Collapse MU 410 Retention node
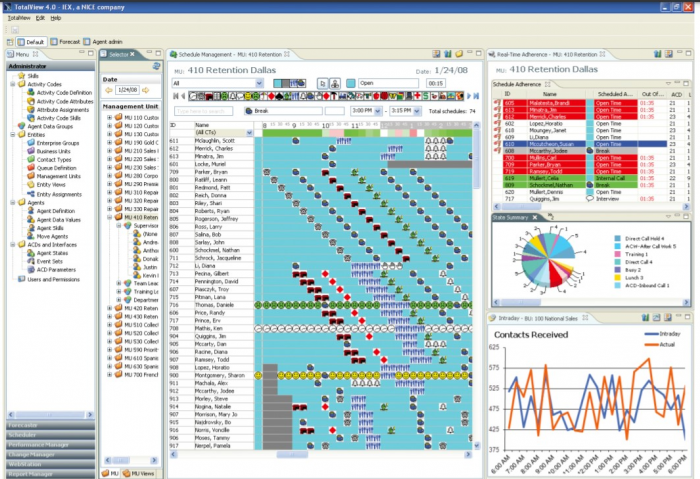Image resolution: width=700 pixels, height=479 pixels. pos(109,217)
